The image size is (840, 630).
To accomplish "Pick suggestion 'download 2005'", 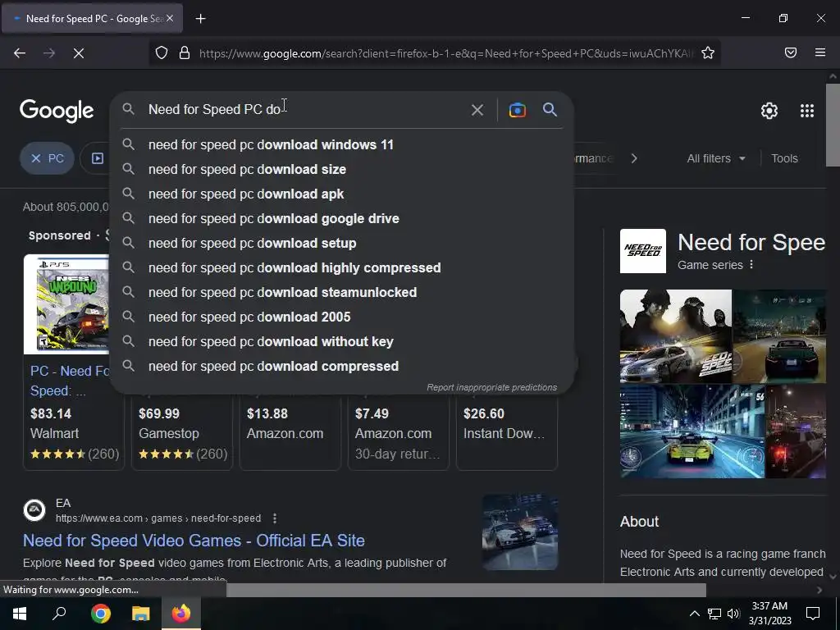I will click(342, 317).
